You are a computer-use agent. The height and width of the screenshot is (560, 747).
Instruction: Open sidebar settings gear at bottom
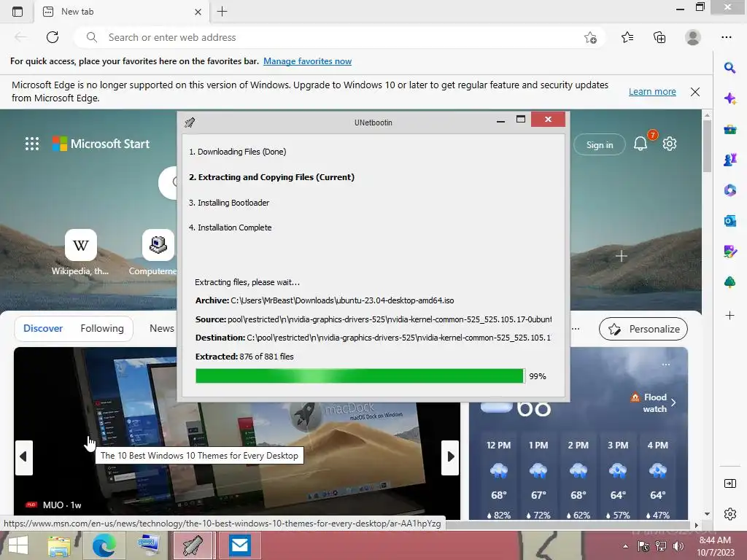pos(729,514)
